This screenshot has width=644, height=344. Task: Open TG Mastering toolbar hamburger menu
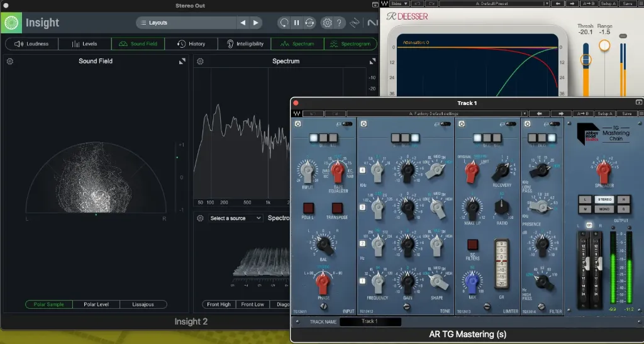(x=640, y=114)
